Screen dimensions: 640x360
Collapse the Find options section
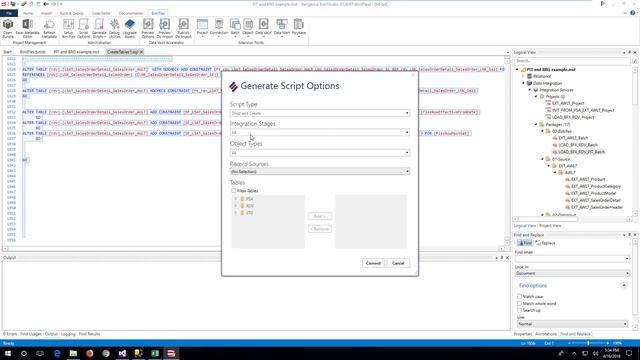[624, 285]
